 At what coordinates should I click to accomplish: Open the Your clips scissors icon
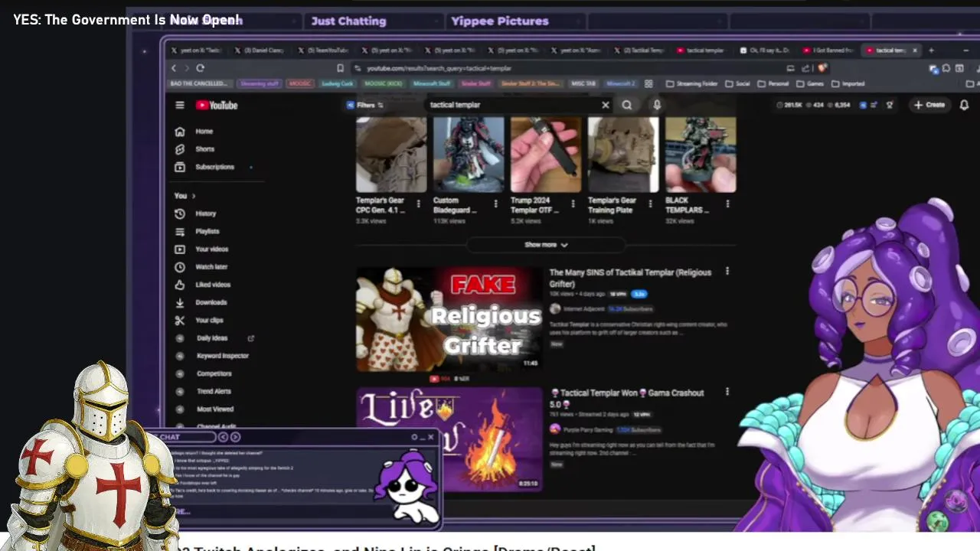coord(180,321)
